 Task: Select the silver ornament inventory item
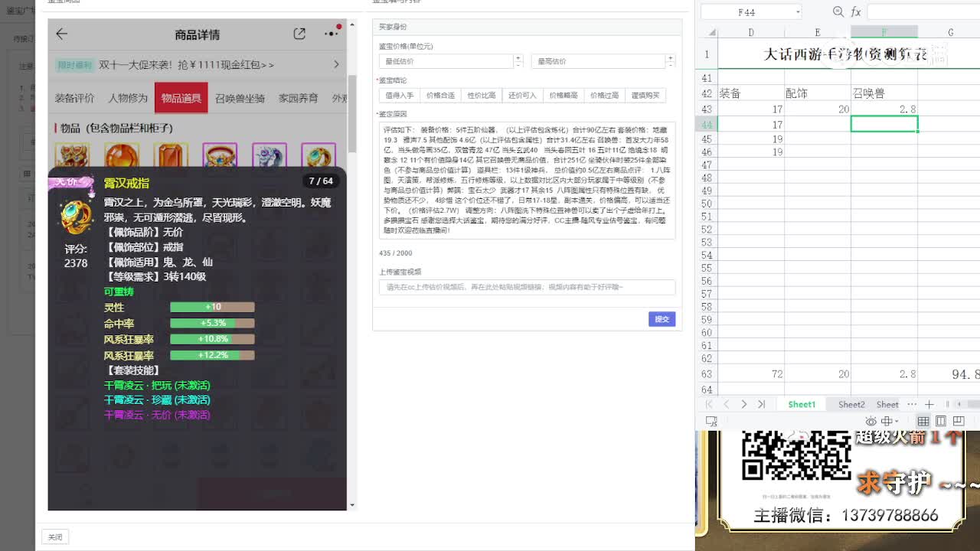click(x=269, y=155)
